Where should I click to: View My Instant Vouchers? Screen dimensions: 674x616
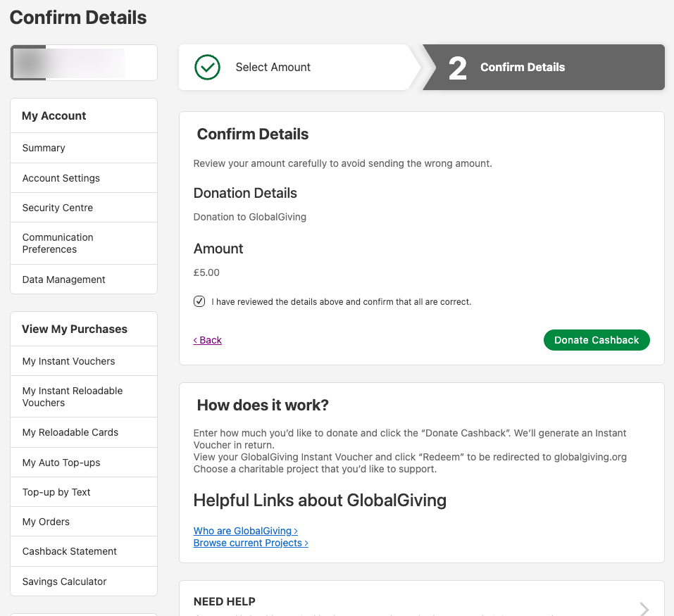(x=69, y=361)
